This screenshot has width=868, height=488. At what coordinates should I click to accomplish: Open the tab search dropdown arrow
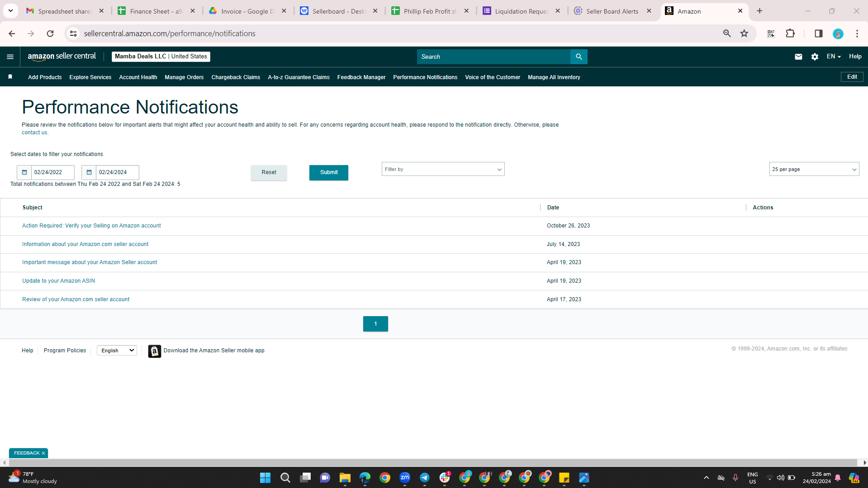(10, 11)
